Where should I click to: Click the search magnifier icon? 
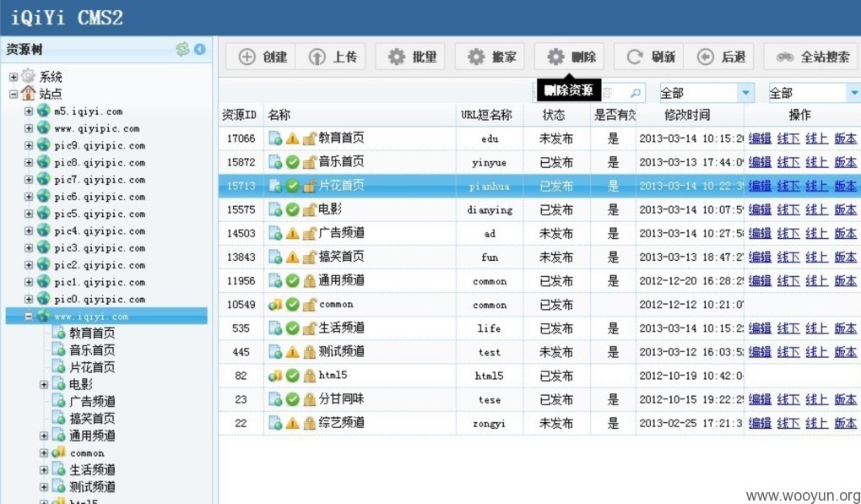tap(636, 93)
